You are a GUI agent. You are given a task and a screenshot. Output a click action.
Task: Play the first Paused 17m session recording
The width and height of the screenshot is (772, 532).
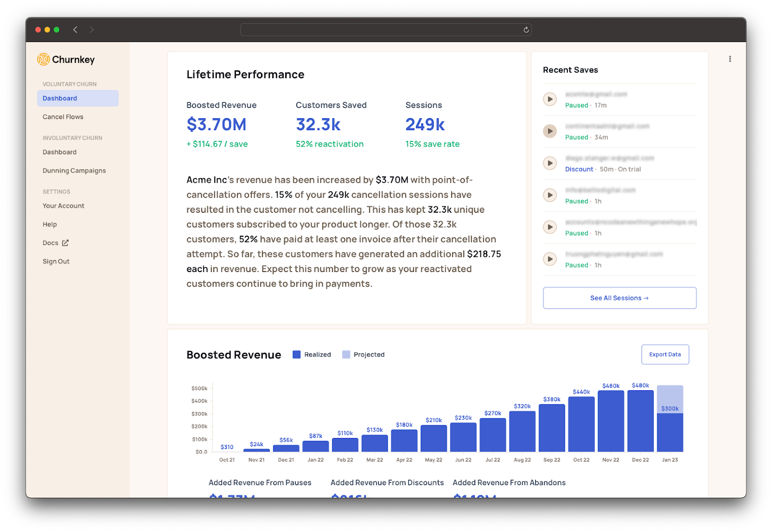click(550, 99)
